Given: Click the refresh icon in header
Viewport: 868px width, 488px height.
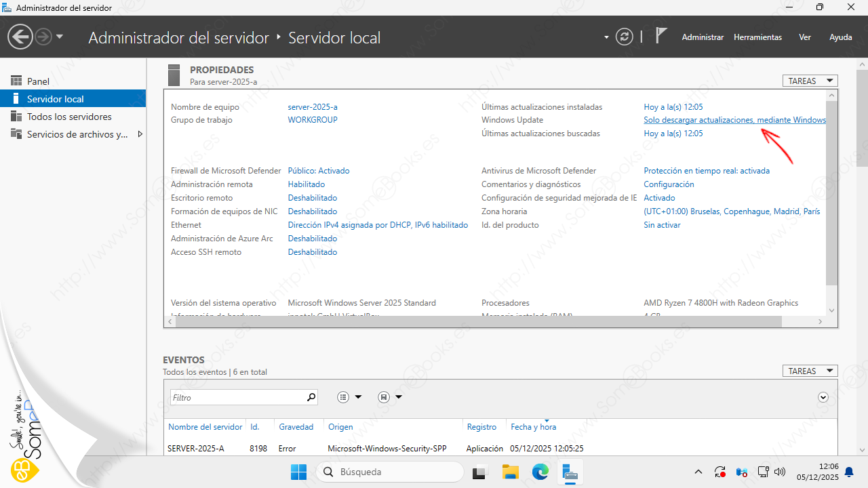Looking at the screenshot, I should click(x=624, y=37).
